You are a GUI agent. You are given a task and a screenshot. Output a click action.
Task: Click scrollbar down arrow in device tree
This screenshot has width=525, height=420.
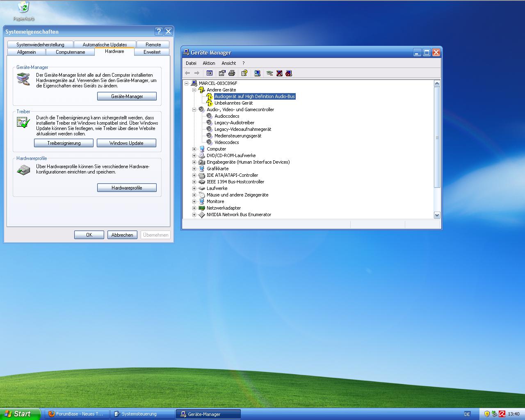pos(437,215)
